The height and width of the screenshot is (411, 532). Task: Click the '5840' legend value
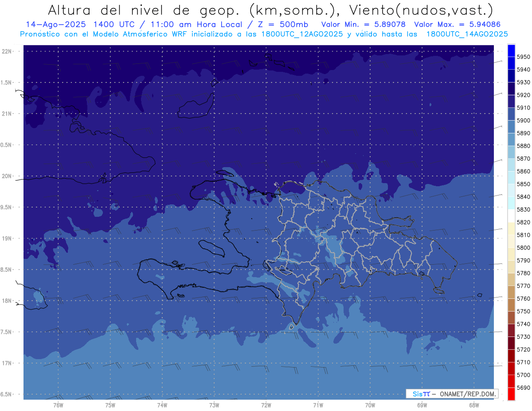tap(524, 197)
